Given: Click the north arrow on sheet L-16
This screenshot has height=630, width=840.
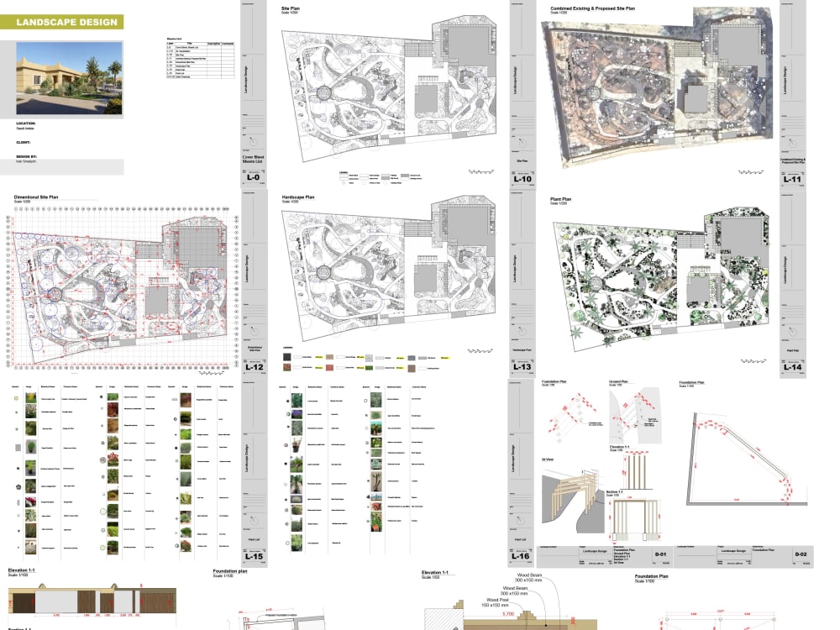Looking at the screenshot, I should [x=520, y=520].
